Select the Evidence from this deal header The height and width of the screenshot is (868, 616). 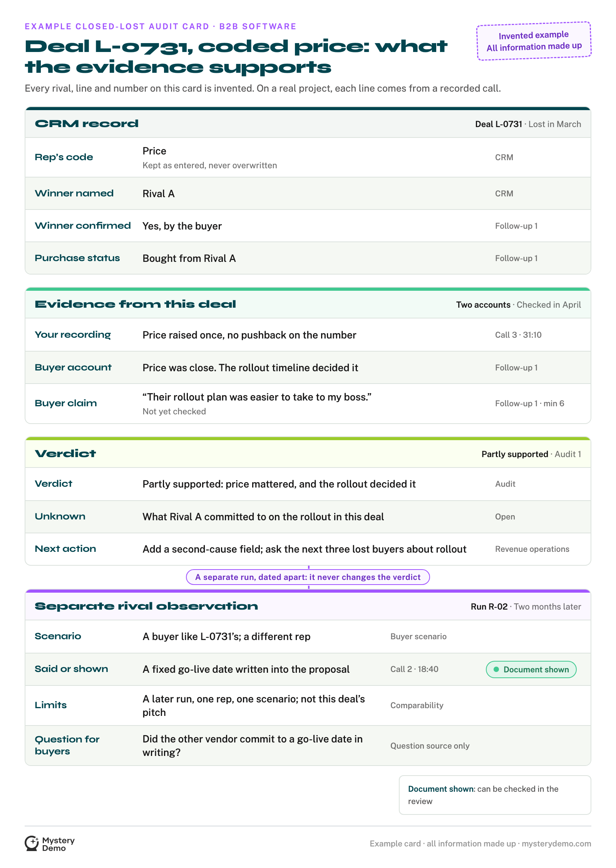(308, 304)
